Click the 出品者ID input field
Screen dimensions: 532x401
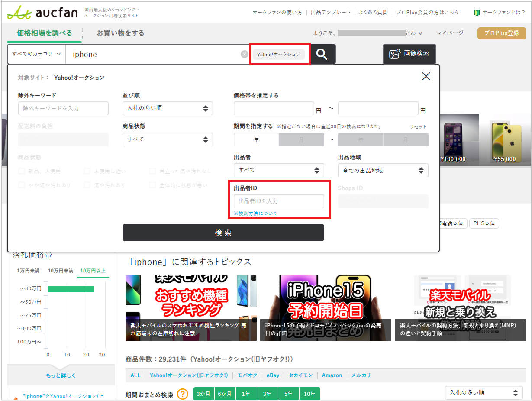[279, 201]
